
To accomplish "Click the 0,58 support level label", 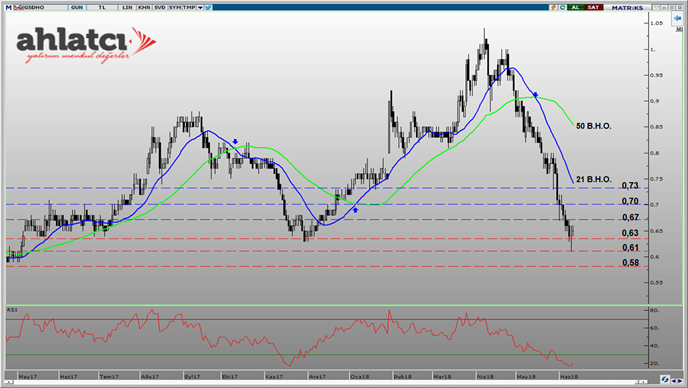I will click(630, 262).
